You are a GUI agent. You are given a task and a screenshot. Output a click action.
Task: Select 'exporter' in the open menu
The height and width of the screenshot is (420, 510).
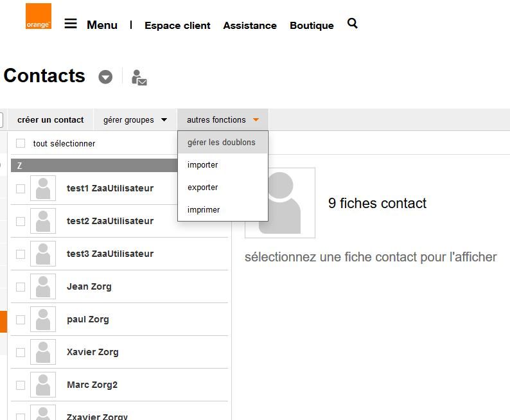click(203, 188)
